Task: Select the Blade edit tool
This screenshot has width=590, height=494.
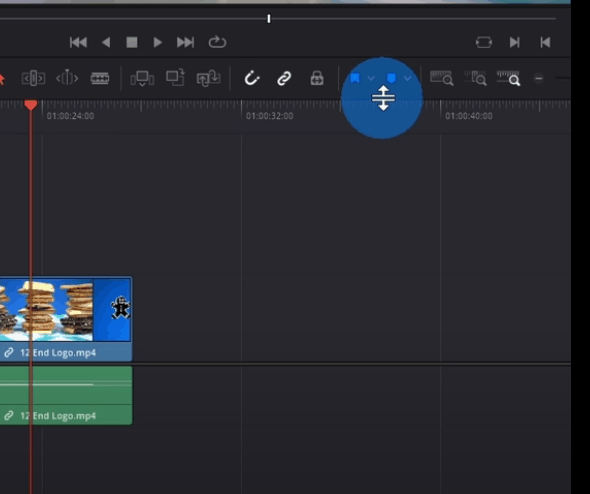Action: pyautogui.click(x=100, y=78)
